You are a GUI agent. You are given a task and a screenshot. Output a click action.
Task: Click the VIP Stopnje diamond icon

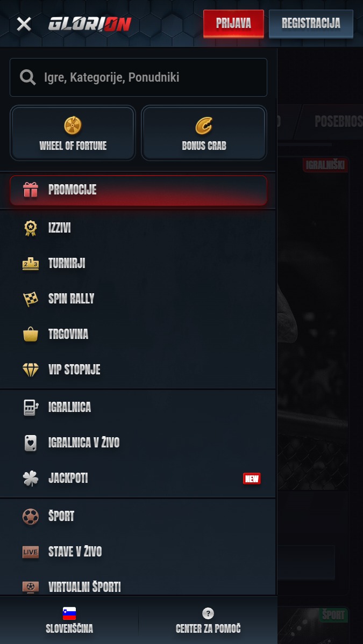31,370
